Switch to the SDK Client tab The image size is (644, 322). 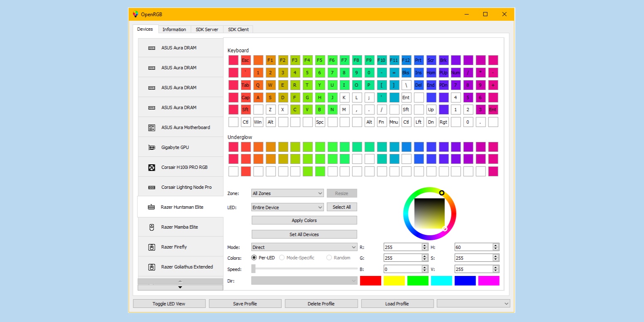tap(238, 29)
